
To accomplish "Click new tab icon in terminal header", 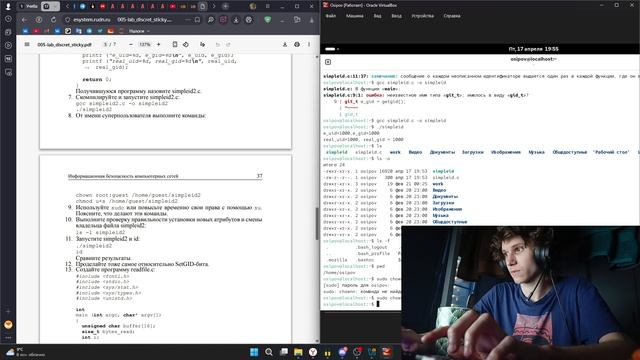I will coord(328,62).
